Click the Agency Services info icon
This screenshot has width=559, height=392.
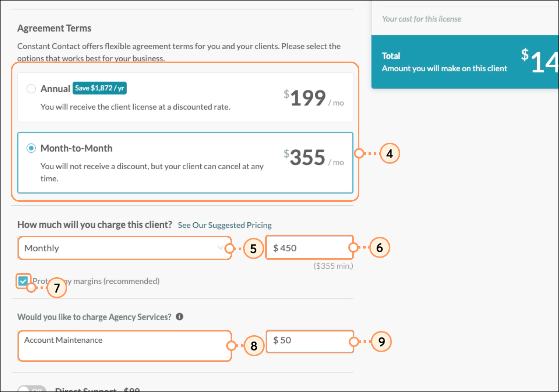[x=179, y=316]
